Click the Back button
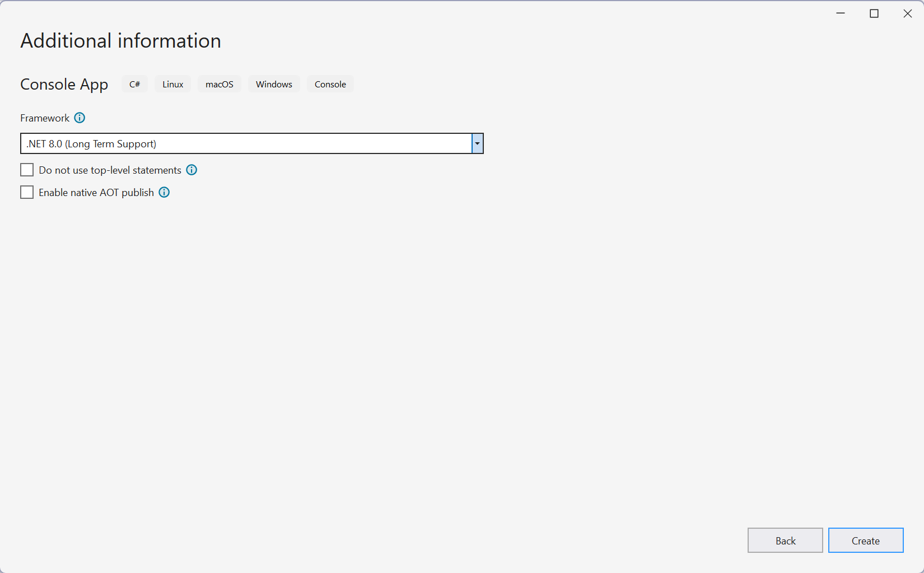This screenshot has height=573, width=924. point(785,540)
